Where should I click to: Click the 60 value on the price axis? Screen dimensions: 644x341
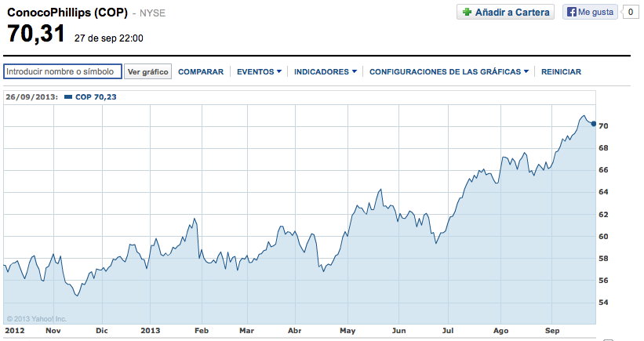coord(603,237)
